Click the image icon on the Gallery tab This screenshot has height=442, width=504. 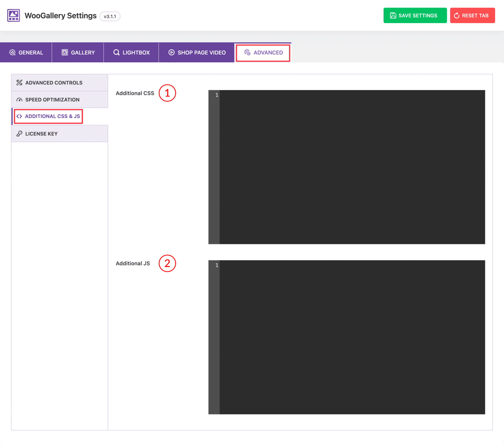point(65,52)
